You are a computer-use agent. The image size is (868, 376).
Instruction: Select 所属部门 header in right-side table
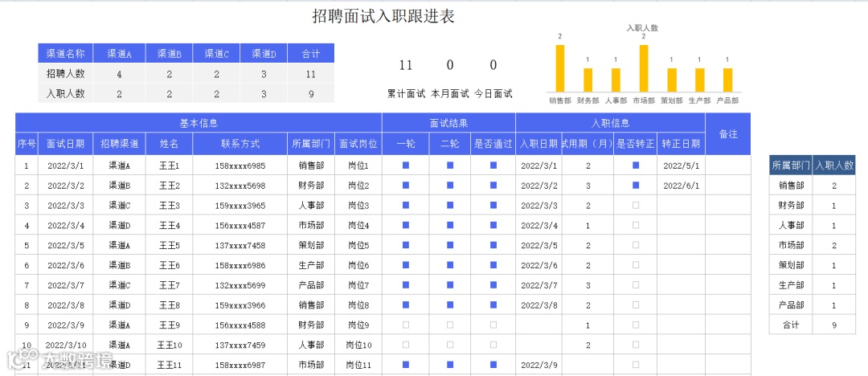(791, 165)
